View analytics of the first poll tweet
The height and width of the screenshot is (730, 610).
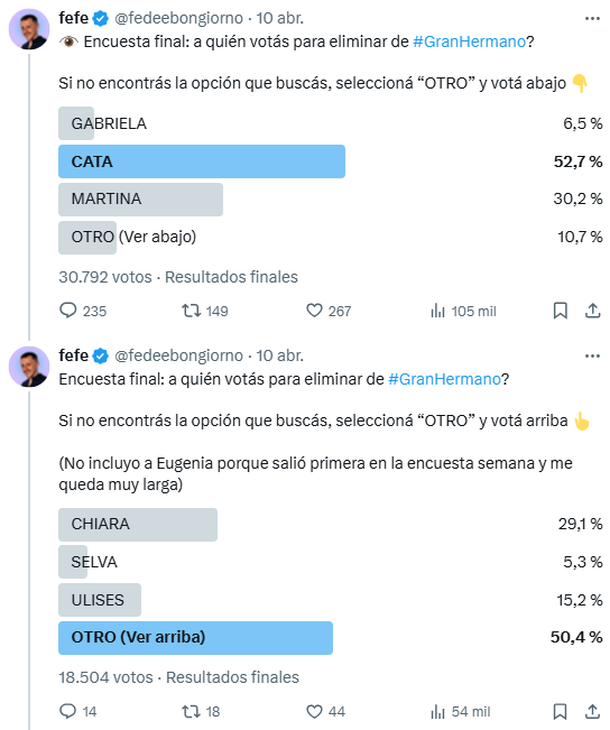tap(437, 311)
